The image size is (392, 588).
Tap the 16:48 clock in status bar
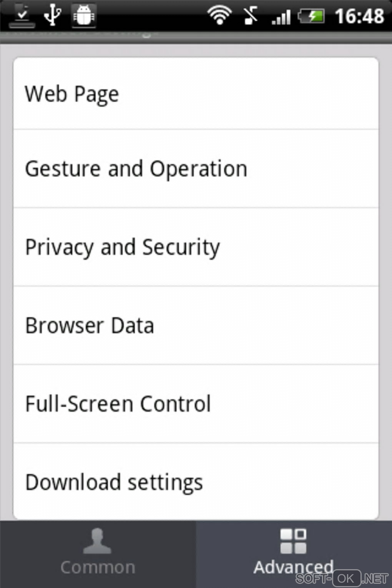point(359,16)
